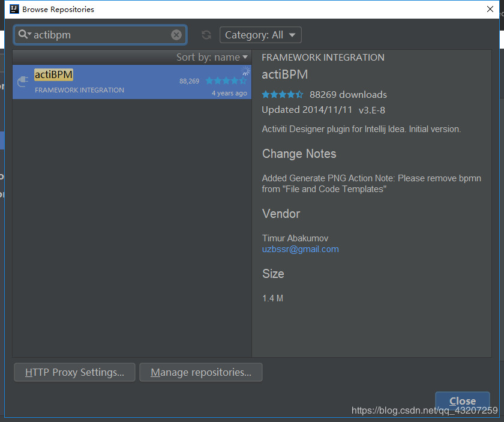This screenshot has height=422, width=504.
Task: Open the Category: All dropdown
Action: 260,35
